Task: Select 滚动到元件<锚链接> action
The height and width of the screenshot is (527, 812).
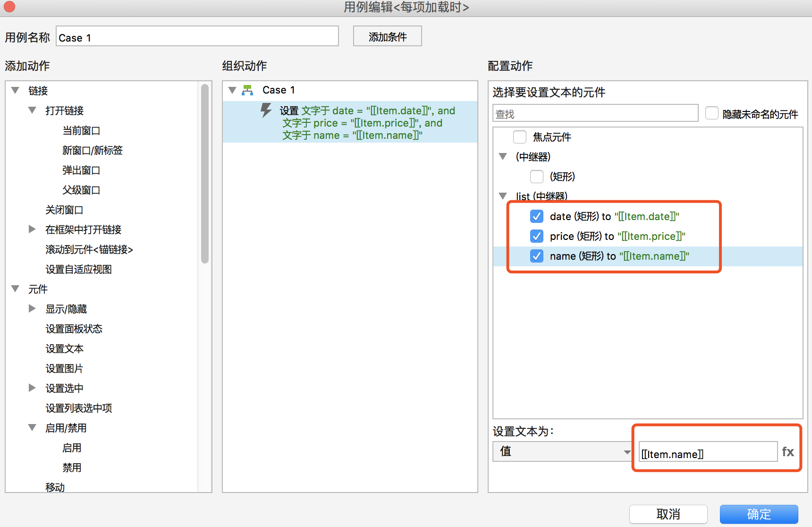Action: [x=89, y=249]
